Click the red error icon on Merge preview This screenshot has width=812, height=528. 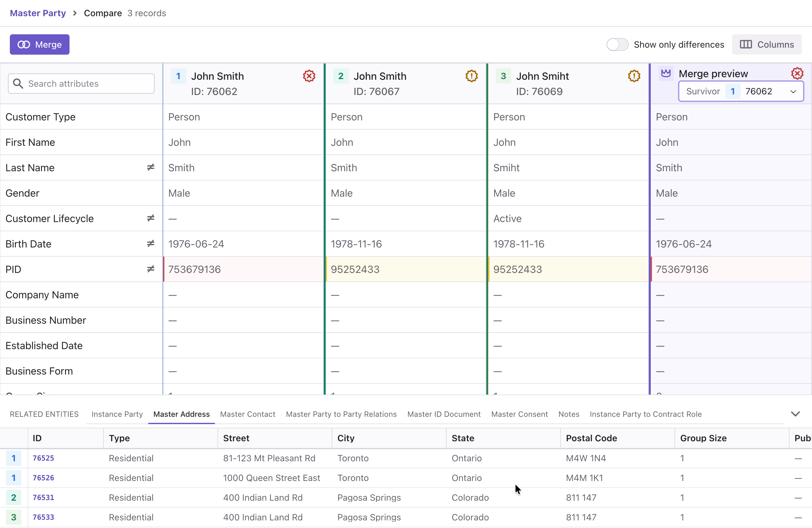click(x=797, y=73)
